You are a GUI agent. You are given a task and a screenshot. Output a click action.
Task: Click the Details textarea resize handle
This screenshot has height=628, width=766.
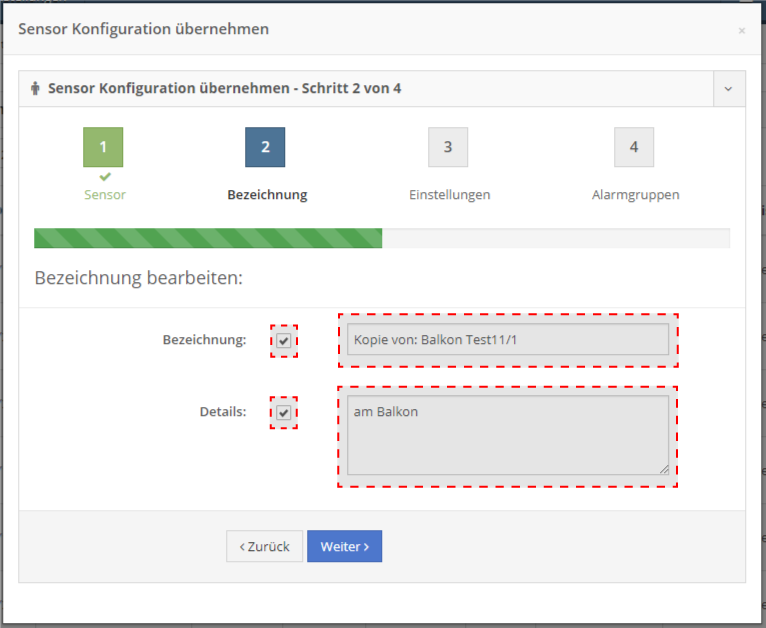(664, 470)
